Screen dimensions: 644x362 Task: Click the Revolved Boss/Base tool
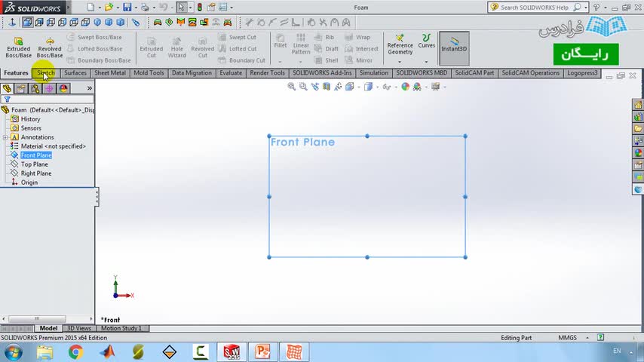click(50, 48)
